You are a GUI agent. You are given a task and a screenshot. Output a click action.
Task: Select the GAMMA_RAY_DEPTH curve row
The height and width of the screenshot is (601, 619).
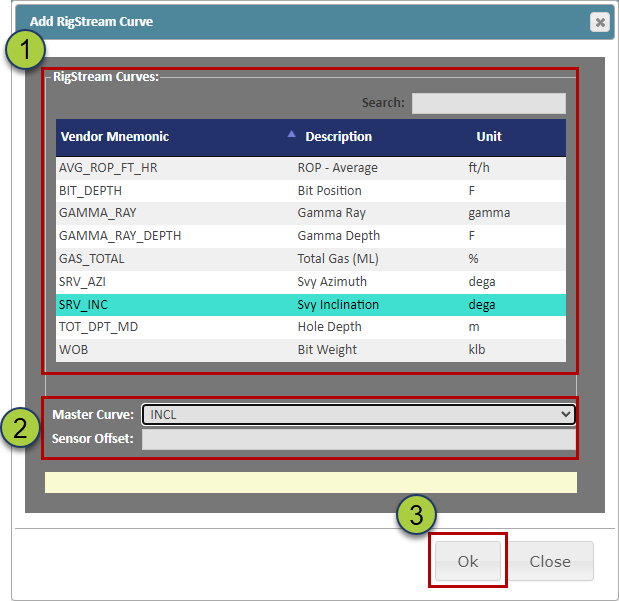(311, 236)
